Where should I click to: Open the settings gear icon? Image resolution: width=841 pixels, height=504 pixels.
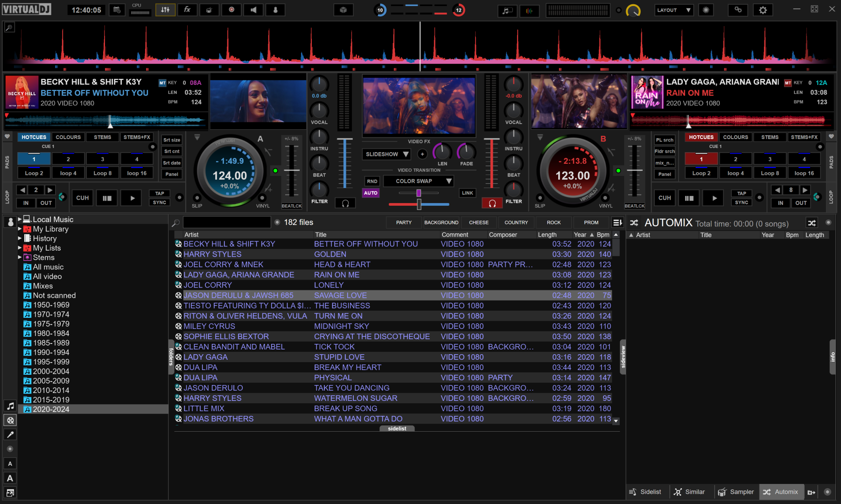pyautogui.click(x=763, y=10)
